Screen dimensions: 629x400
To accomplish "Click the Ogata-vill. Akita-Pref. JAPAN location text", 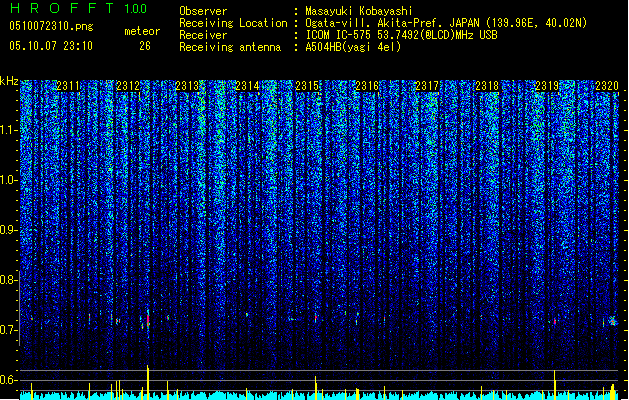I will point(446,23).
